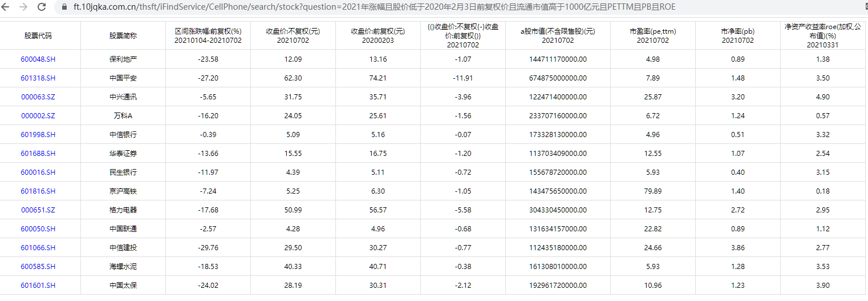868x301 pixels.
Task: Select the stock name 海螺水泥
Action: tap(123, 267)
